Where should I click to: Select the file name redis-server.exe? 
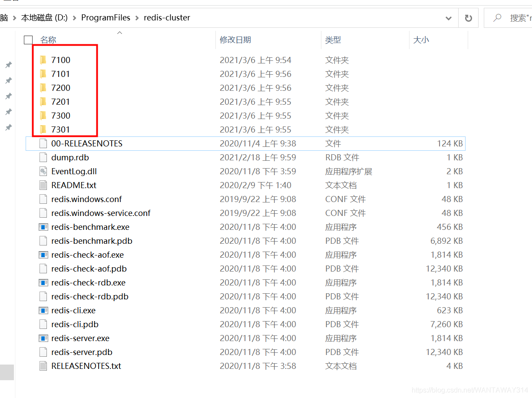[80, 338]
